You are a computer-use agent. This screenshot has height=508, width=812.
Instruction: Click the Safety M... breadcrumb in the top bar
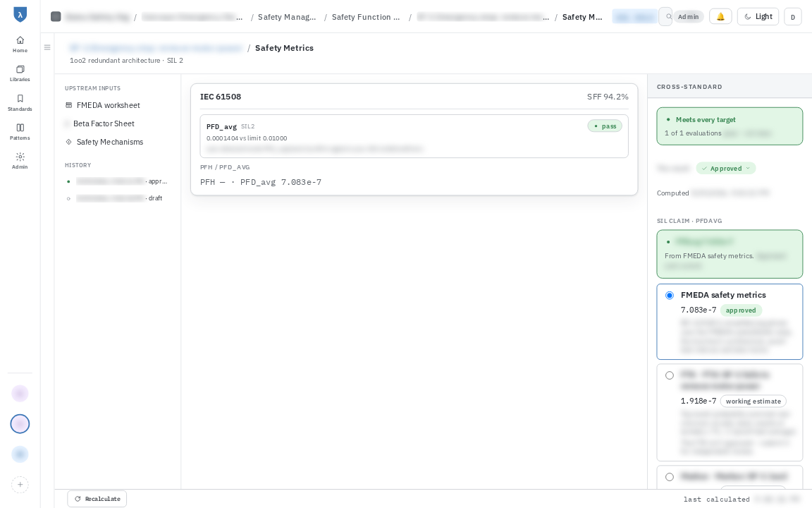pos(583,17)
